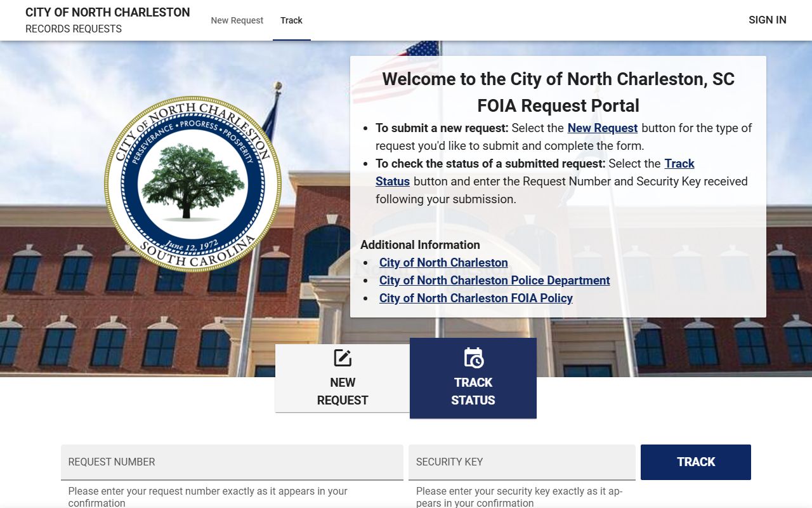
Task: Open the New Request tab in header
Action: point(237,20)
